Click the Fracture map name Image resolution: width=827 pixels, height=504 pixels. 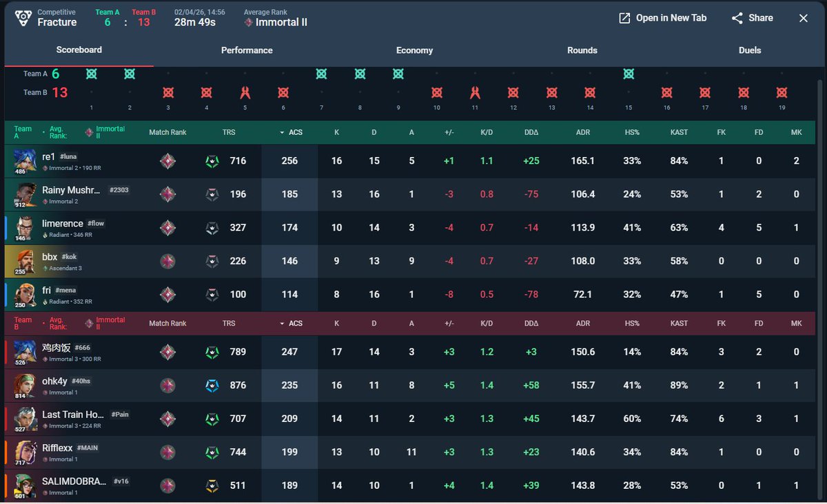point(57,22)
